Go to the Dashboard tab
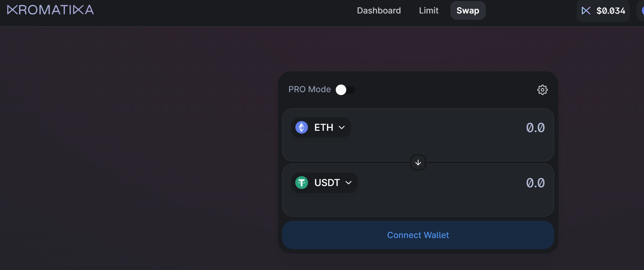Viewport: 644px width, 270px height. tap(379, 11)
